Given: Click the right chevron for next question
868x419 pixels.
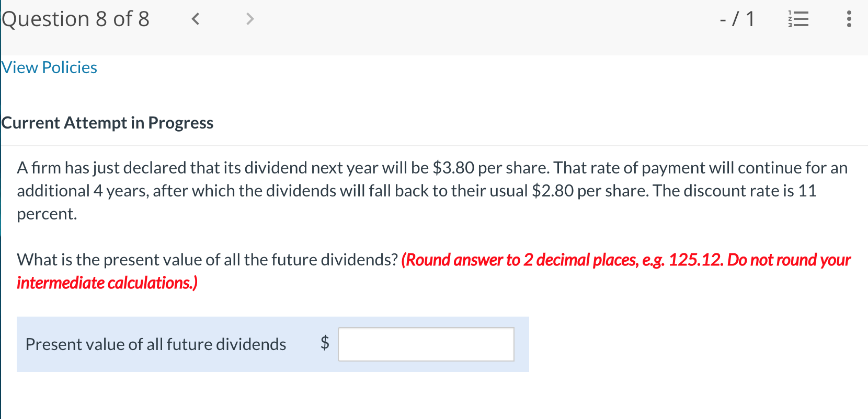Looking at the screenshot, I should (x=249, y=19).
